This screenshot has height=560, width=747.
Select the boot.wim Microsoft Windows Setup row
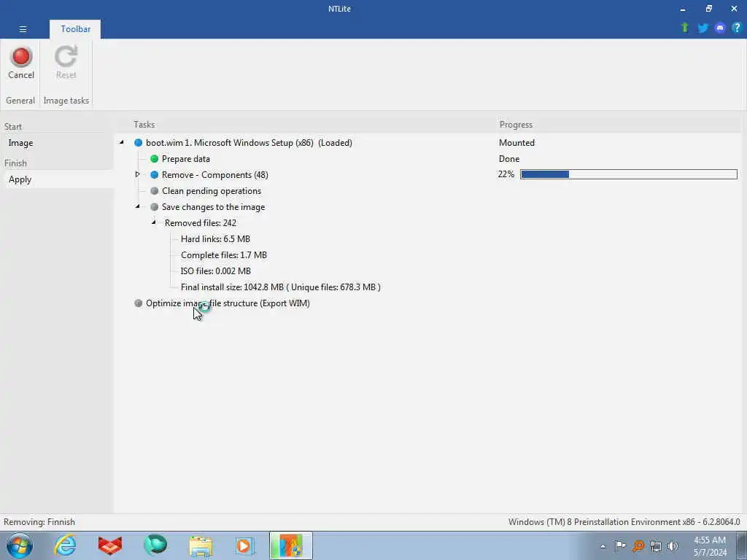click(249, 143)
